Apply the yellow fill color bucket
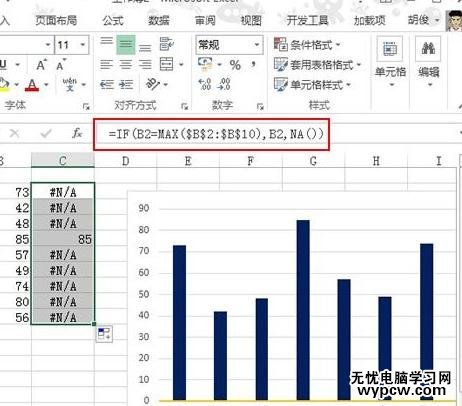 [4, 85]
